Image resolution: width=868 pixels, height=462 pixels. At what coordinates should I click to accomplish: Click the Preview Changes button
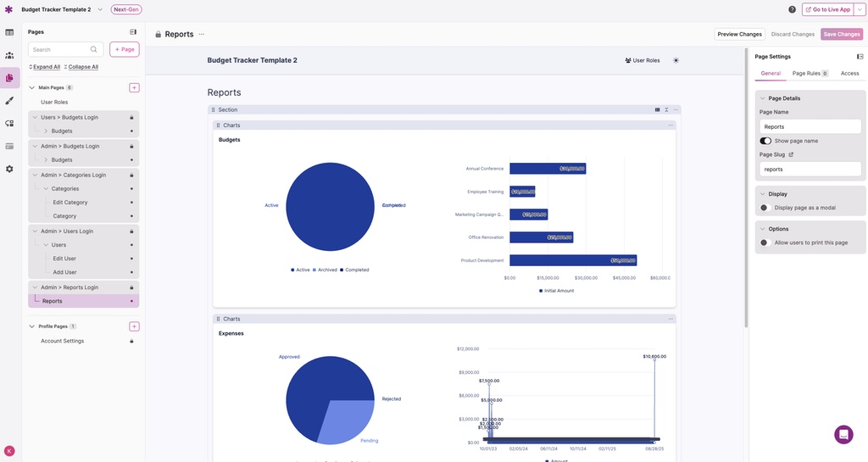[739, 34]
